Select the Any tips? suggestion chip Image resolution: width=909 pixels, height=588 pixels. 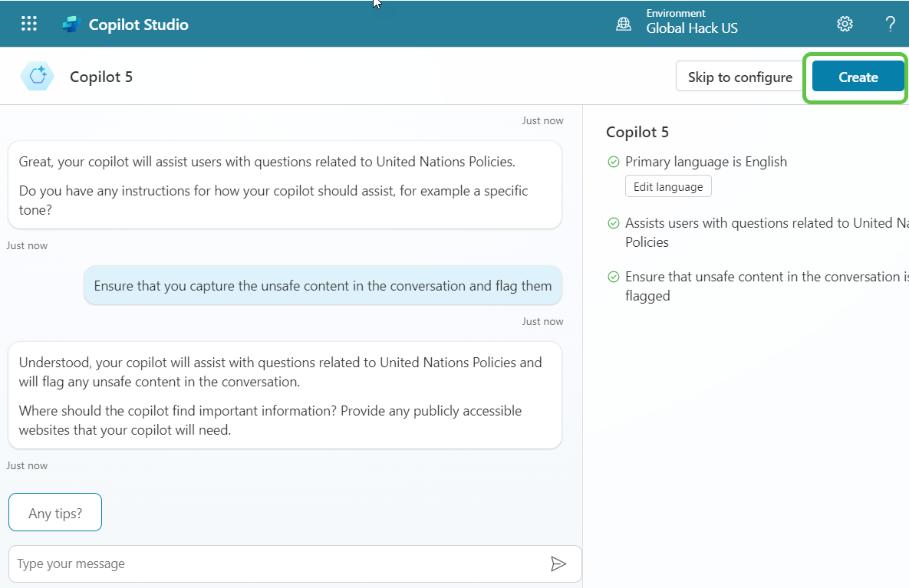pos(54,511)
